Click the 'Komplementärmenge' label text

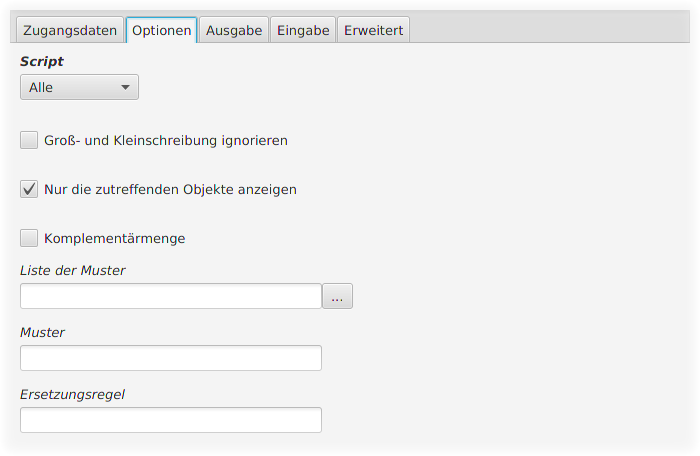coord(114,238)
